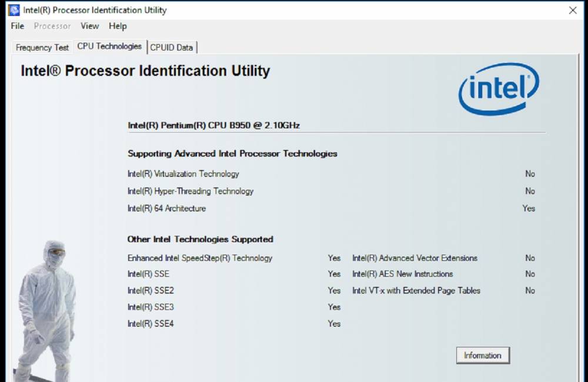The image size is (588, 382).
Task: Select the Intel(R) SSE label
Action: click(x=149, y=274)
